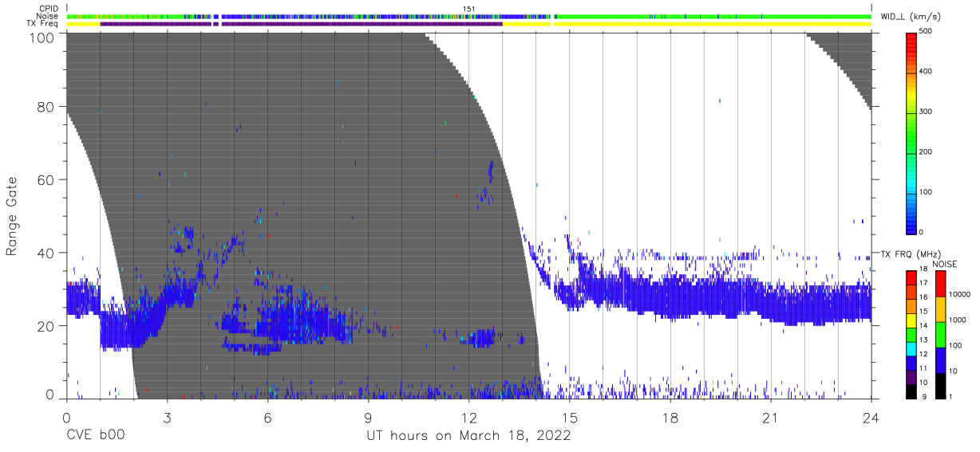Click the Noise row label beside the top strip
Screen dimensions: 980x452
48,16
